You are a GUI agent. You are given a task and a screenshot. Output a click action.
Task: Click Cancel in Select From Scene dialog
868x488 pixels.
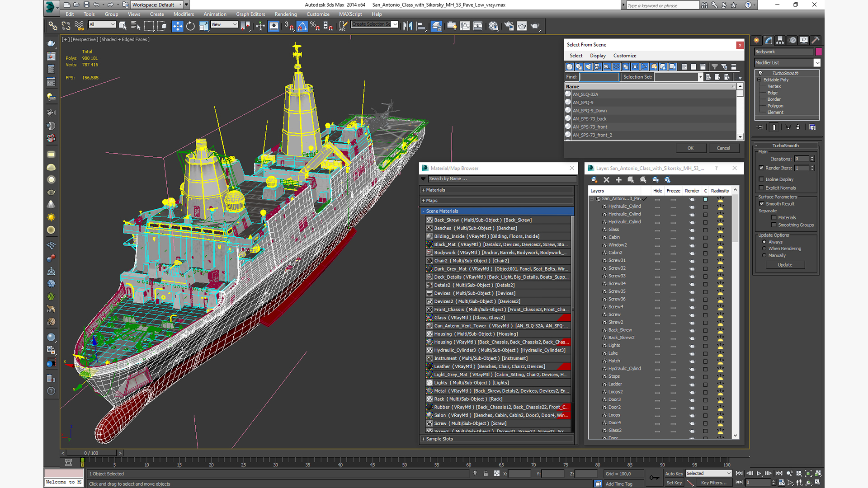pyautogui.click(x=723, y=148)
